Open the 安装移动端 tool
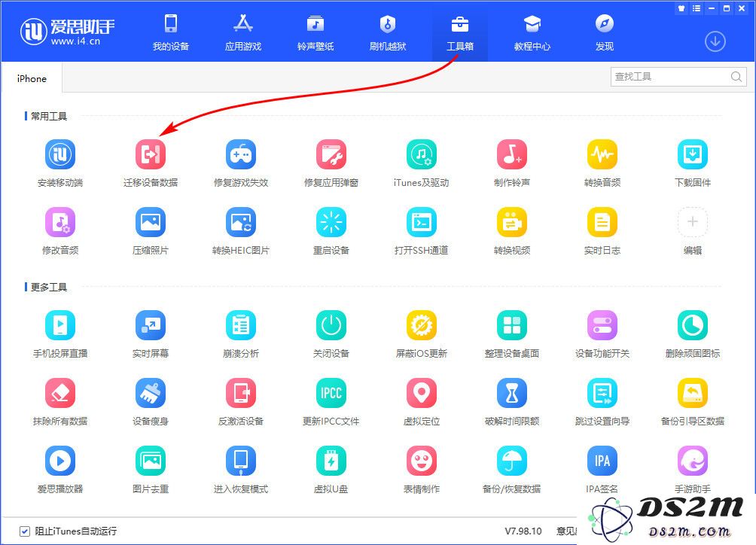The width and height of the screenshot is (756, 545). (60, 154)
